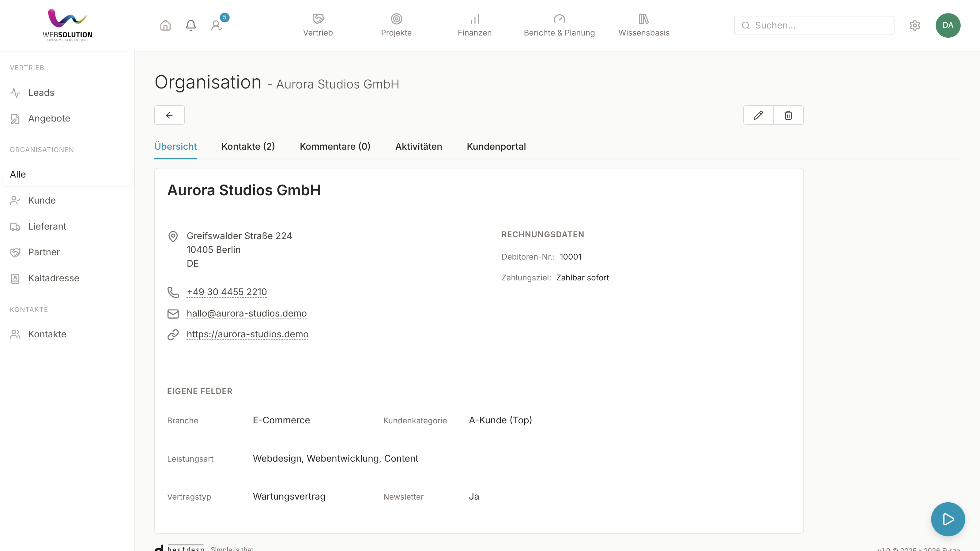Click E-Commerce Branche value
This screenshot has width=980, height=551.
pos(281,420)
